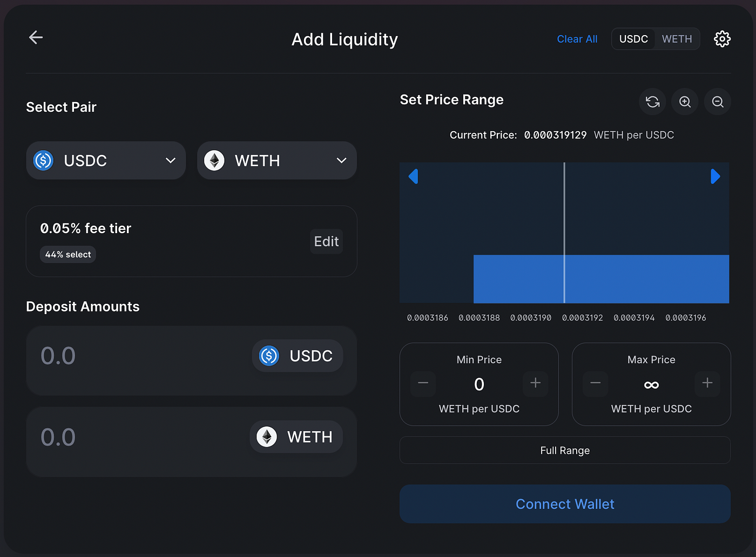Open the USDC token pair dropdown
756x557 pixels.
point(106,160)
